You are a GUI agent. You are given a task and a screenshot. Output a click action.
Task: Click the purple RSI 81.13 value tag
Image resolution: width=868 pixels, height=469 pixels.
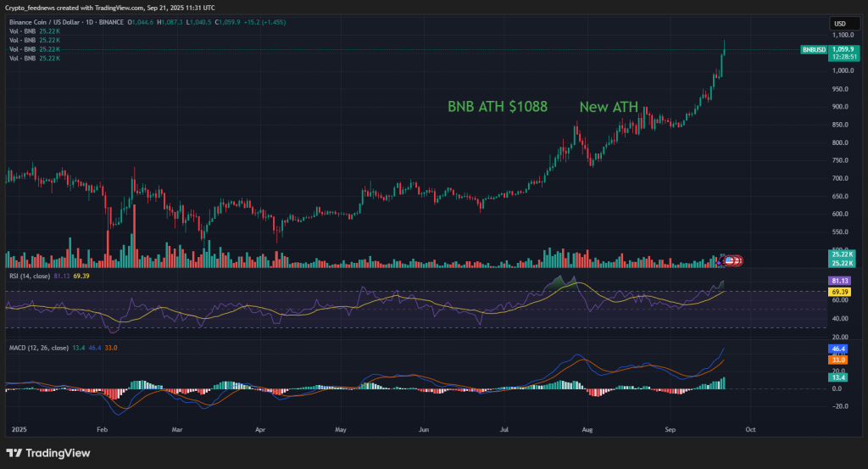pyautogui.click(x=840, y=281)
